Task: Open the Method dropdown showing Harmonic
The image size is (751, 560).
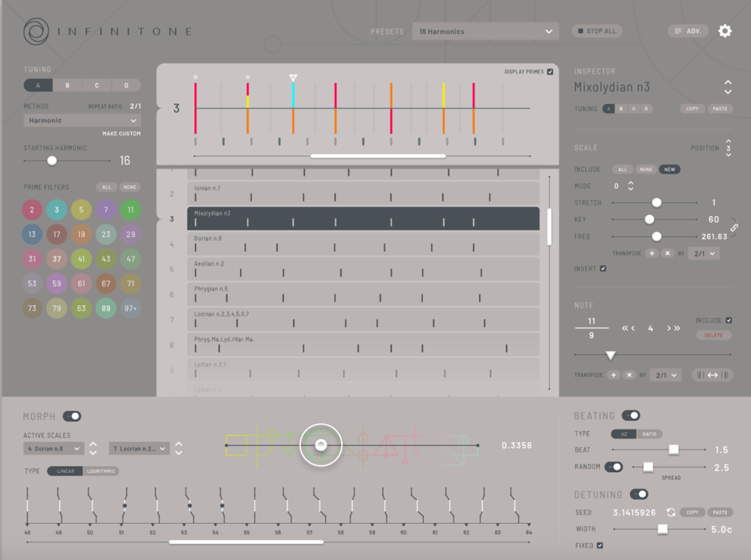Action: point(81,120)
